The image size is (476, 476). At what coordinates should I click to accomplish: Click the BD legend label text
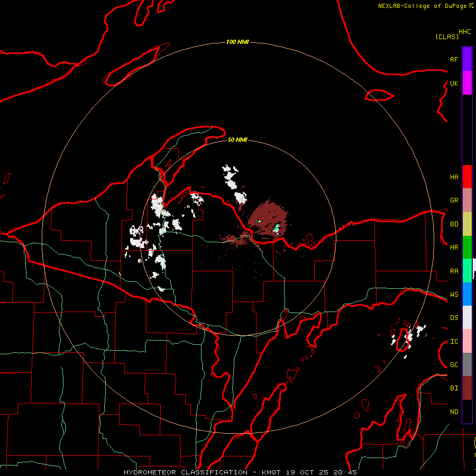pyautogui.click(x=454, y=224)
